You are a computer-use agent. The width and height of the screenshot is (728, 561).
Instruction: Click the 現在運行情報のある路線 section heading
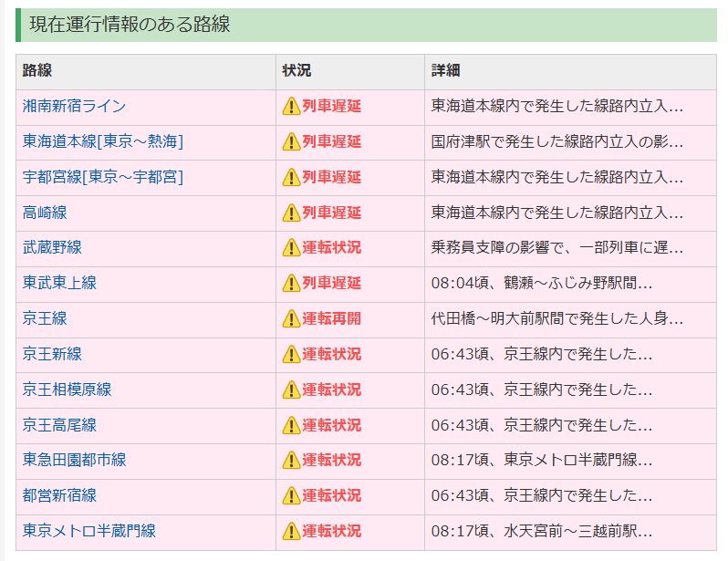point(130,24)
